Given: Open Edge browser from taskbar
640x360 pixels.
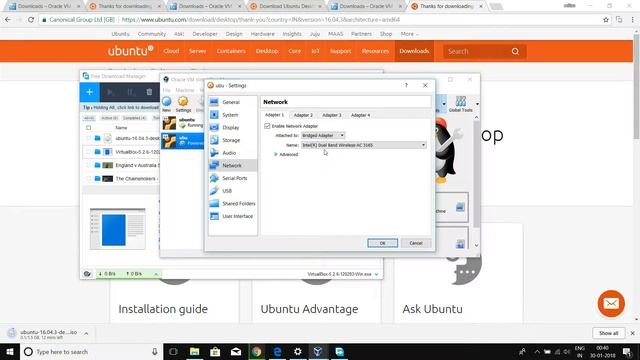Looking at the screenshot, I should [278, 351].
